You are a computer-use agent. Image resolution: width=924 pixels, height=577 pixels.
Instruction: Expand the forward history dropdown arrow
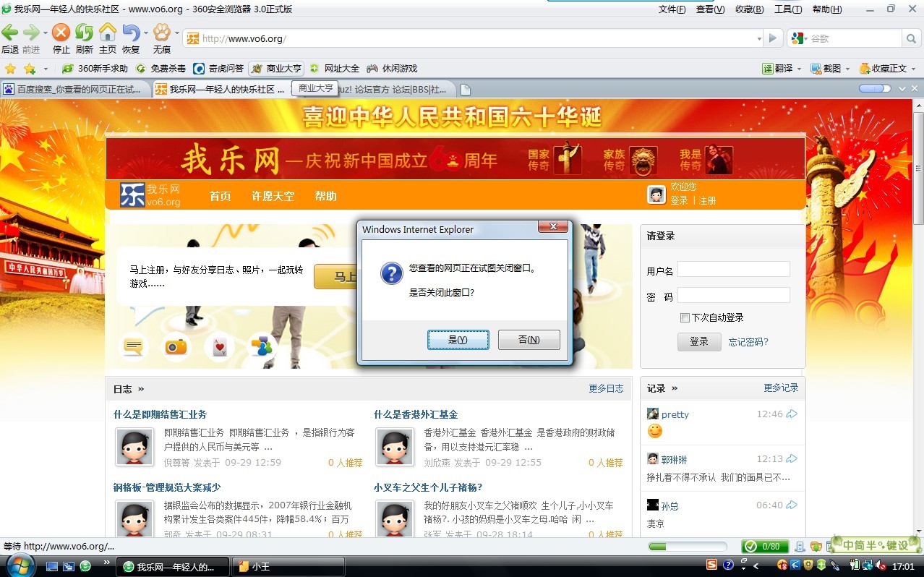45,33
